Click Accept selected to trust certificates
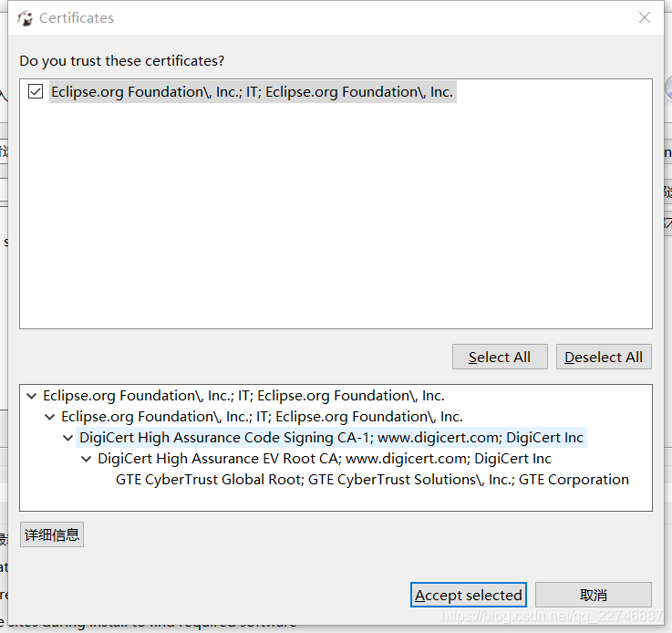This screenshot has width=672, height=633. 469,595
